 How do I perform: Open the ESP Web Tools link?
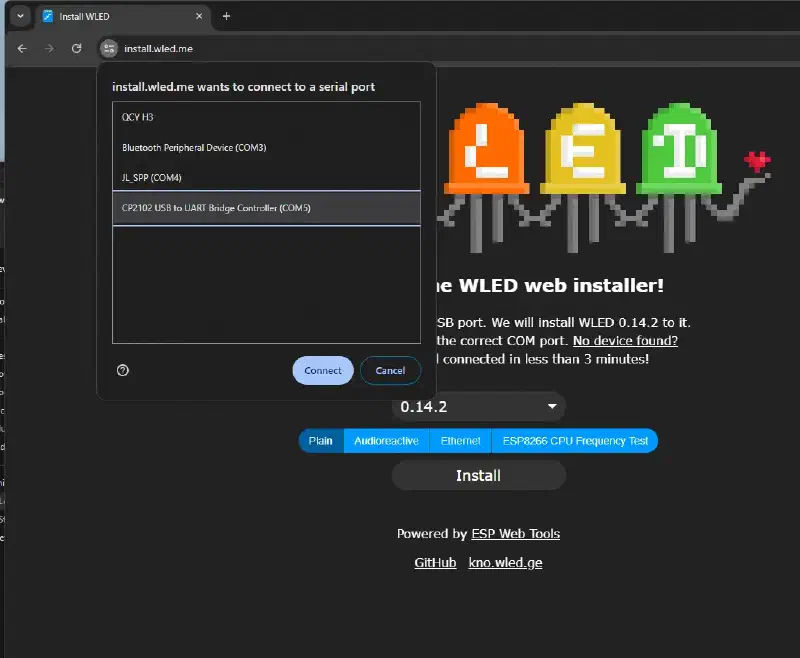[515, 534]
